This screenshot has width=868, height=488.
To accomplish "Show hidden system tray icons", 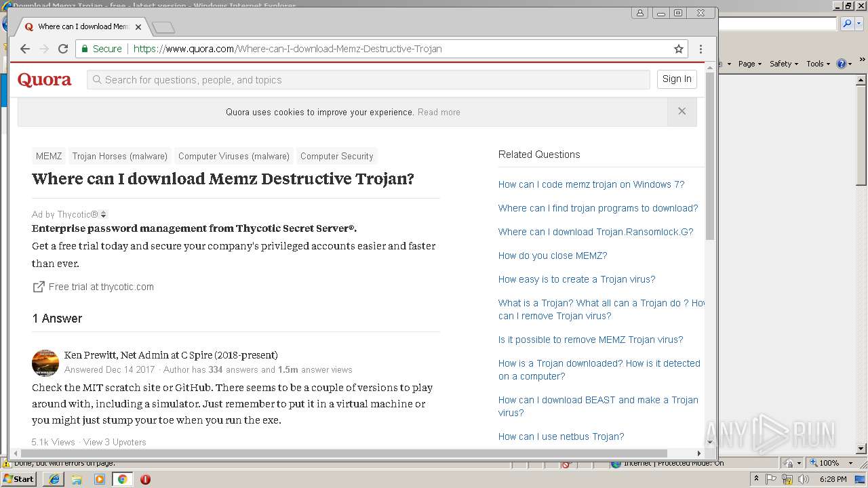I will click(x=756, y=479).
